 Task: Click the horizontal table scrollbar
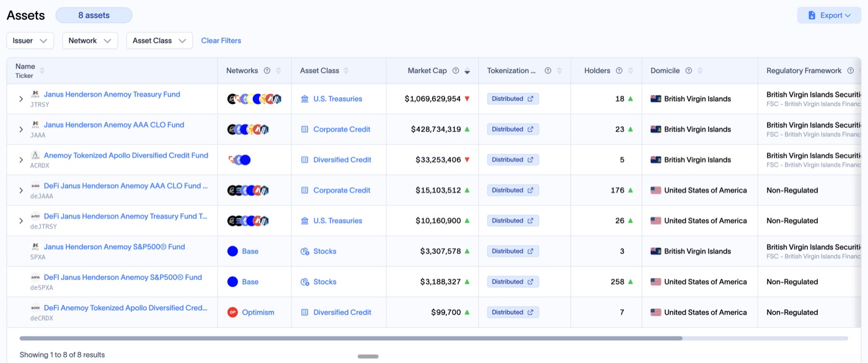(351, 338)
